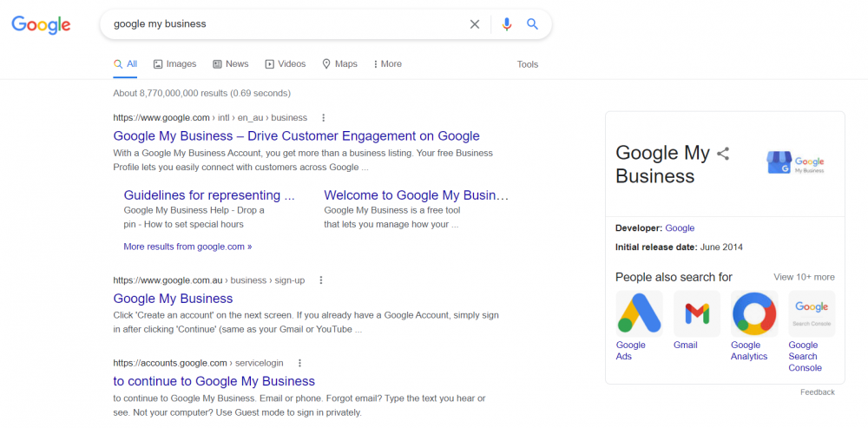Viewport: 868px width, 428px height.
Task: Open the Videos tab
Action: point(286,64)
